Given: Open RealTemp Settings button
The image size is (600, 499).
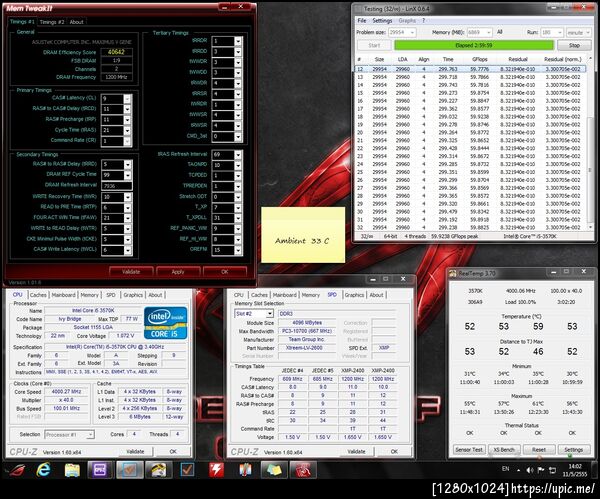Looking at the screenshot, I should 573,449.
